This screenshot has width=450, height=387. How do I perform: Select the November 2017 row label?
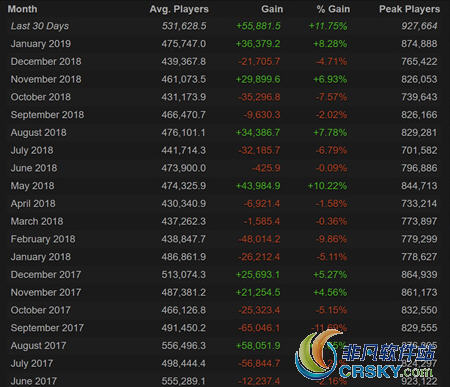click(46, 292)
